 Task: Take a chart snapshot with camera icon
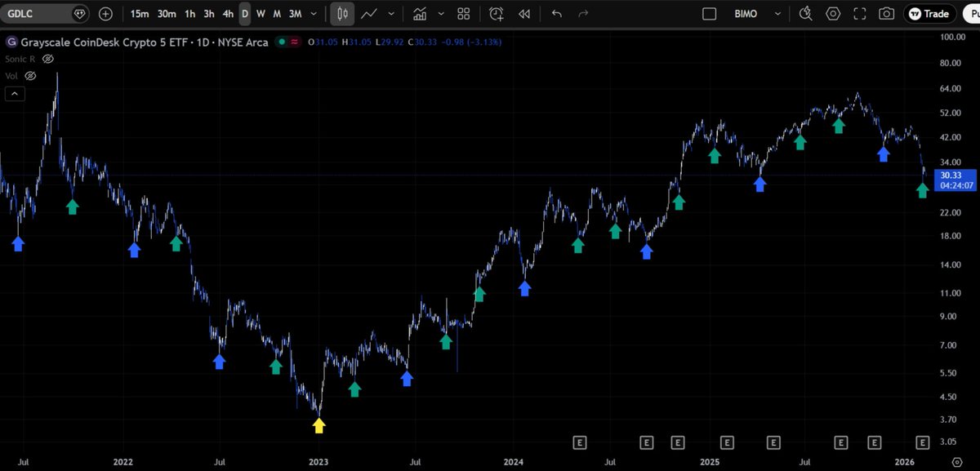point(886,14)
